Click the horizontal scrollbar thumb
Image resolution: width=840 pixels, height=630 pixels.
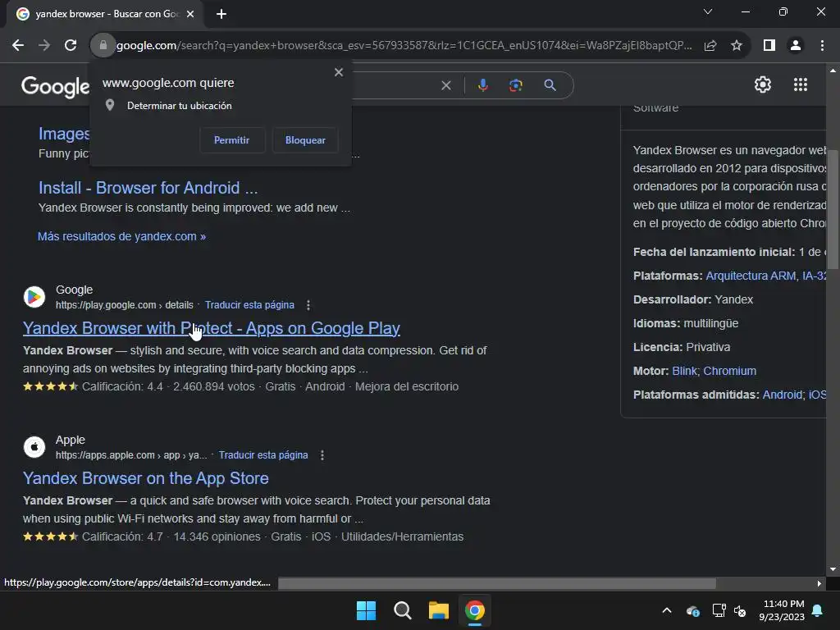click(496, 583)
